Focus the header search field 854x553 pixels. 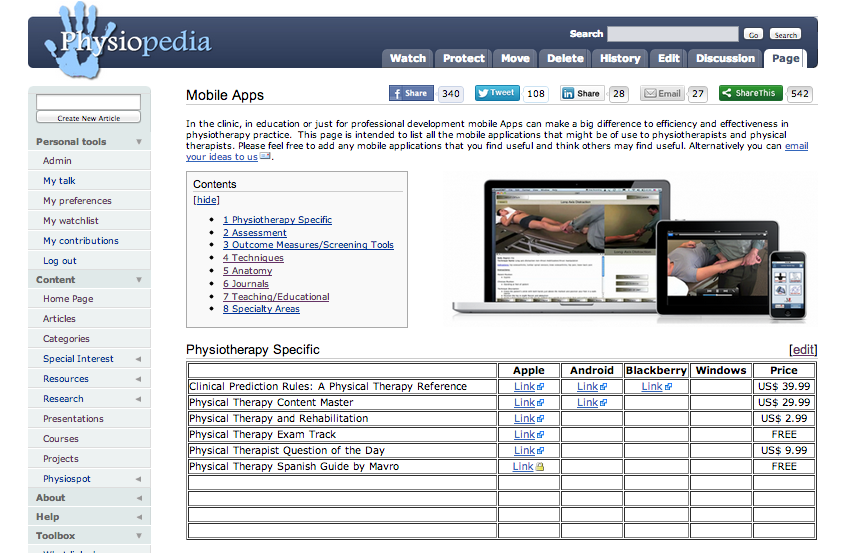(x=673, y=34)
